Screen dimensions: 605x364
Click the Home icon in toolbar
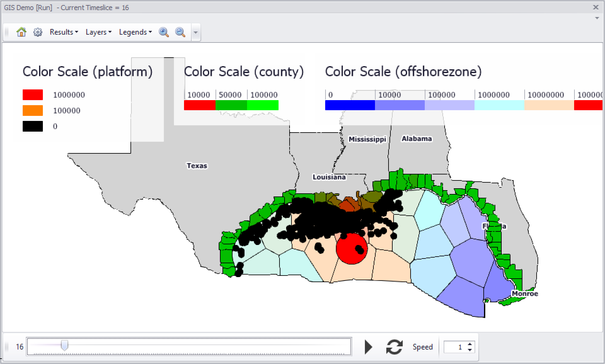21,32
